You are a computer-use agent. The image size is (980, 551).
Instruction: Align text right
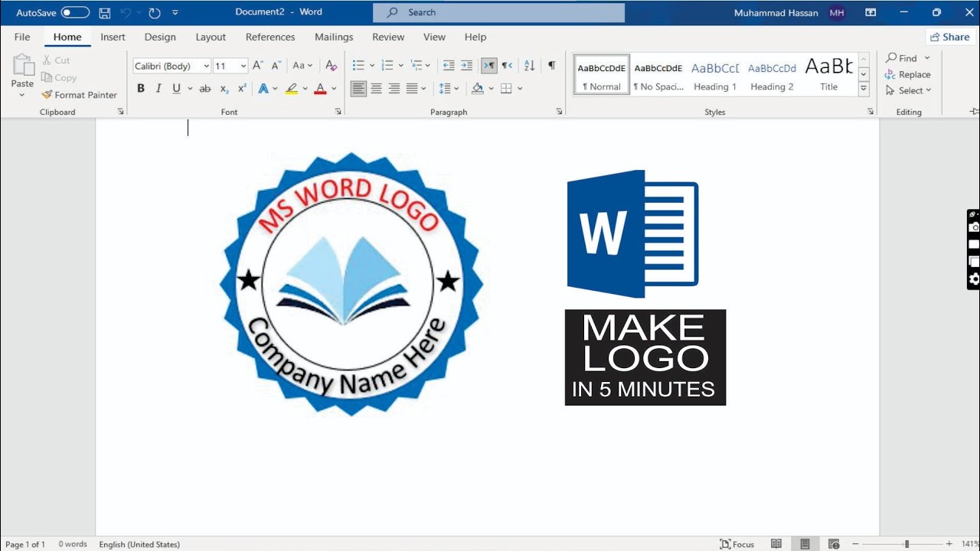pos(394,89)
